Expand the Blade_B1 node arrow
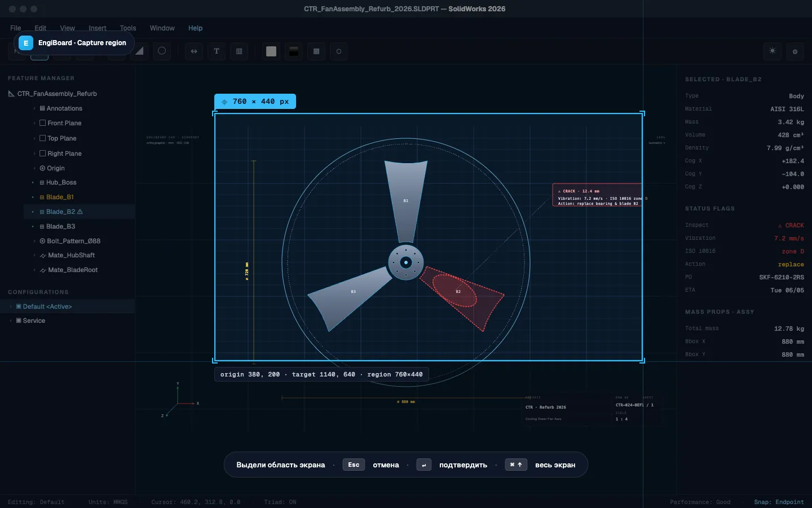This screenshot has width=812, height=508. tap(33, 197)
